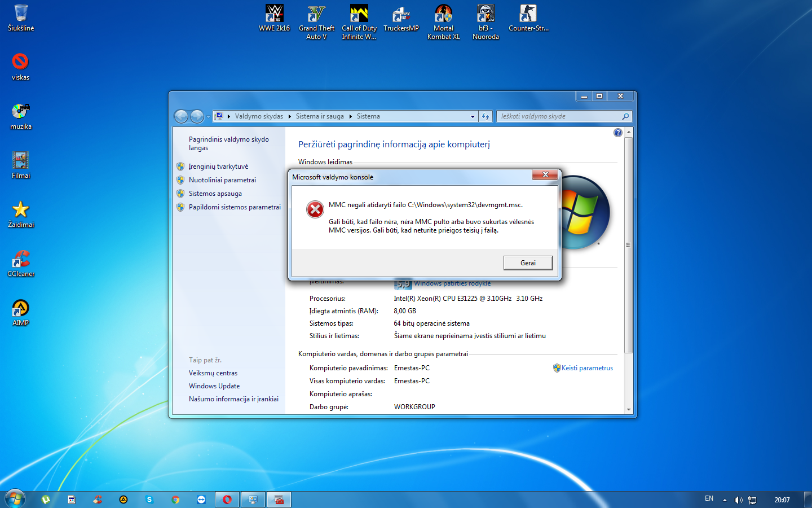The width and height of the screenshot is (812, 508).
Task: Click Keisti parametrus link
Action: (x=587, y=368)
